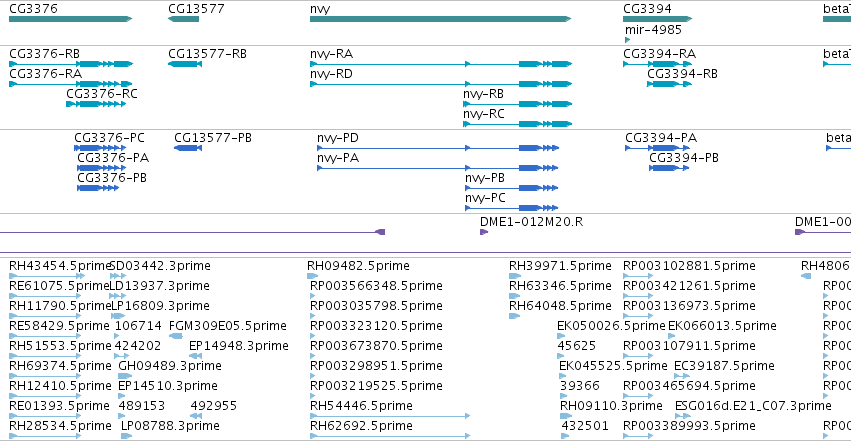Click the nvy-RC transcript label

coord(484,114)
